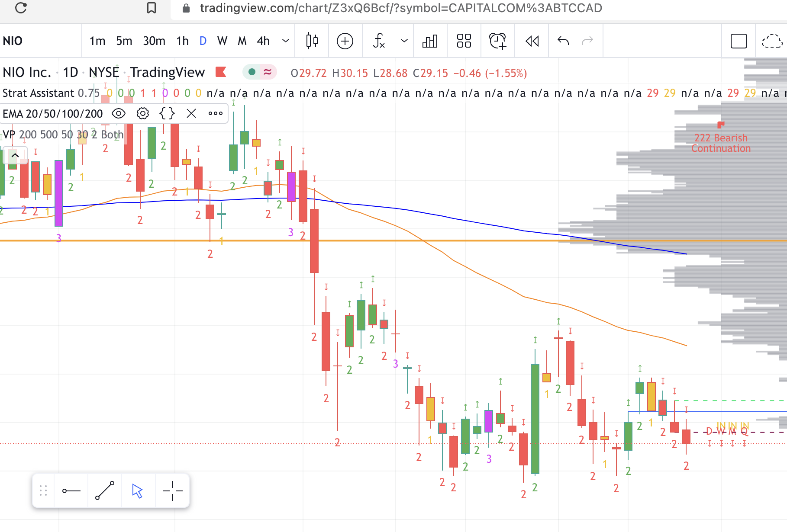This screenshot has height=532, width=787.
Task: Start bar replay with the rewind icon
Action: [532, 41]
